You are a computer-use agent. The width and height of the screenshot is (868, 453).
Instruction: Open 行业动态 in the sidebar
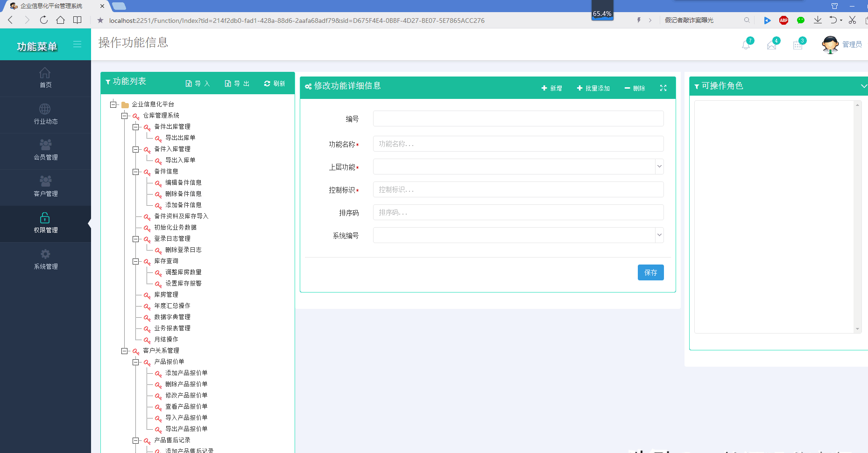tap(45, 115)
